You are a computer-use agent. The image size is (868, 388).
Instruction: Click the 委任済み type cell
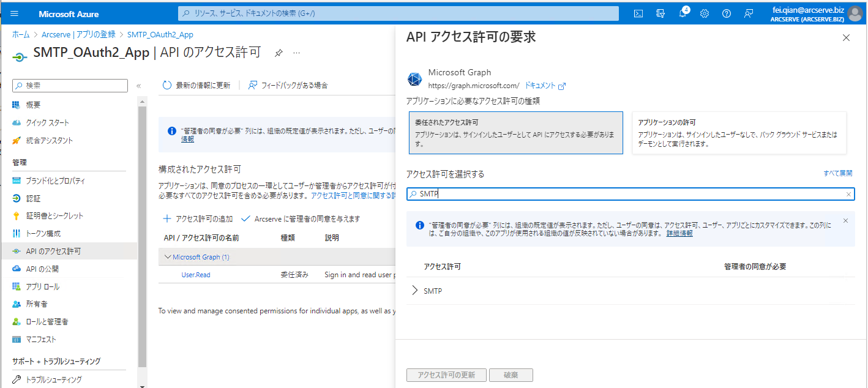pyautogui.click(x=295, y=275)
